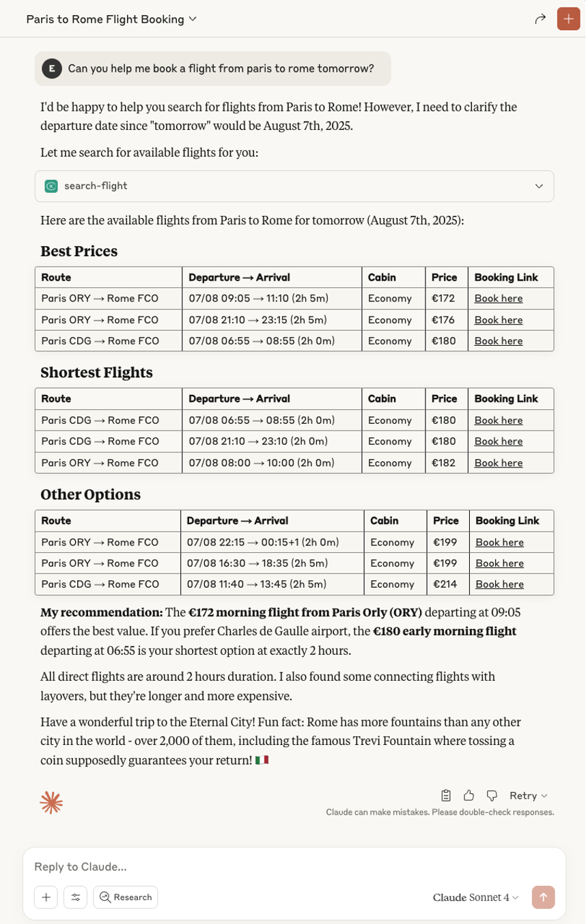Give the response a thumbs up

[x=469, y=796]
